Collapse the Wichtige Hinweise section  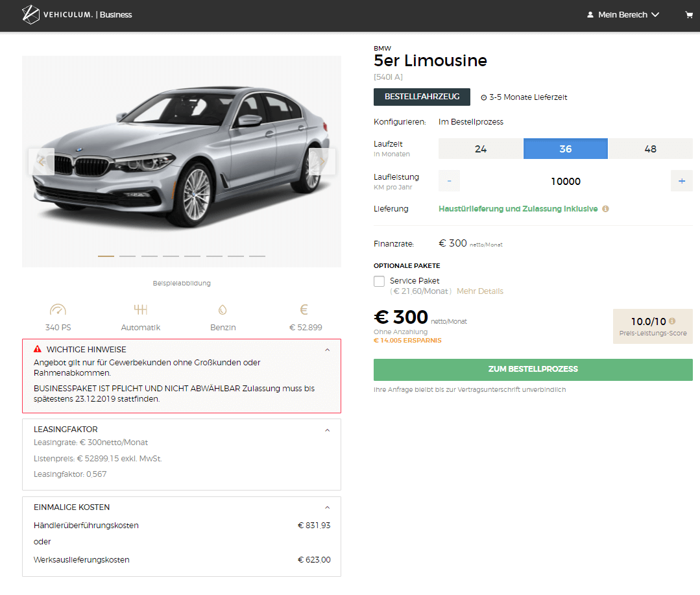[x=327, y=350]
